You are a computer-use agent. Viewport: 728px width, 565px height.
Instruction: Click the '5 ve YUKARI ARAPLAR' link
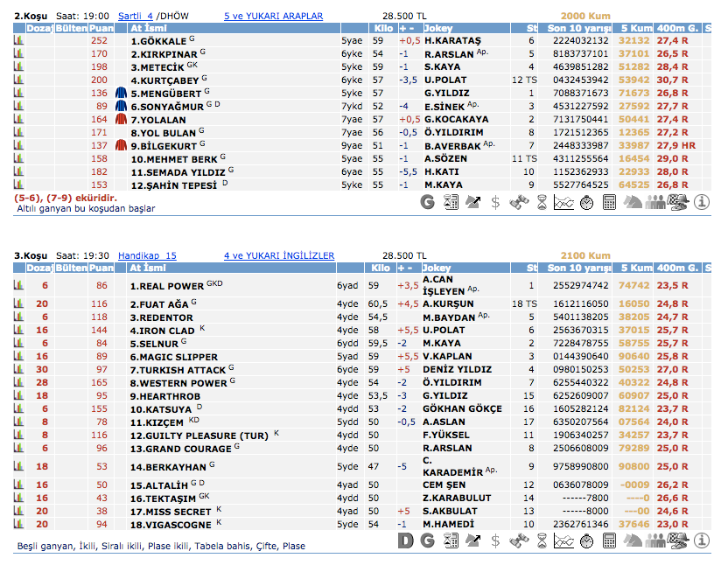point(273,16)
